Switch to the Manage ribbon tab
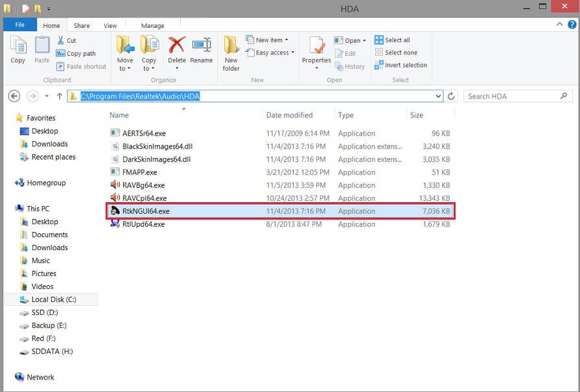 pyautogui.click(x=152, y=25)
